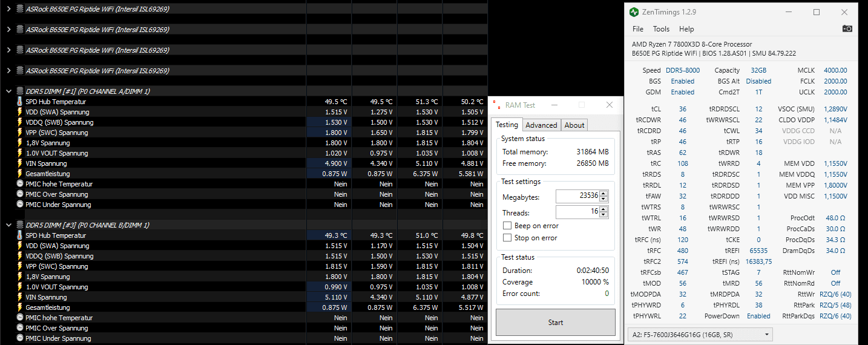Open the A2: F5-7600J3646G16G module dropdown

tap(702, 333)
